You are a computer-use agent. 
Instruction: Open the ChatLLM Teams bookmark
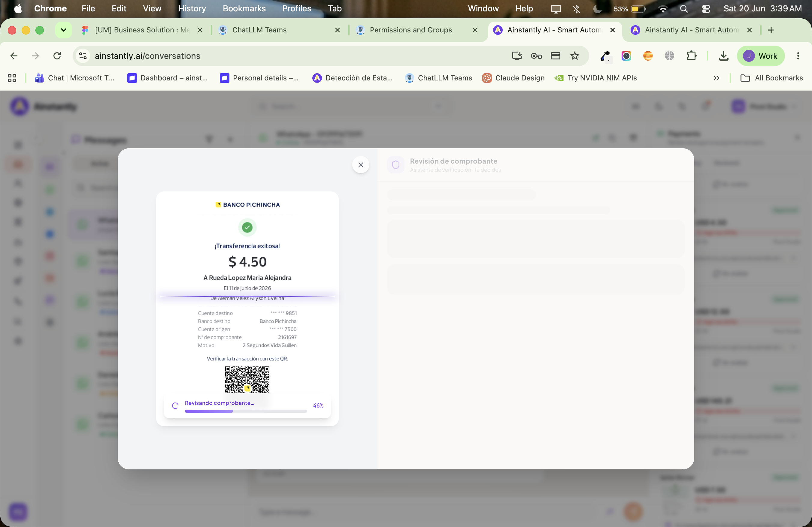click(x=438, y=78)
